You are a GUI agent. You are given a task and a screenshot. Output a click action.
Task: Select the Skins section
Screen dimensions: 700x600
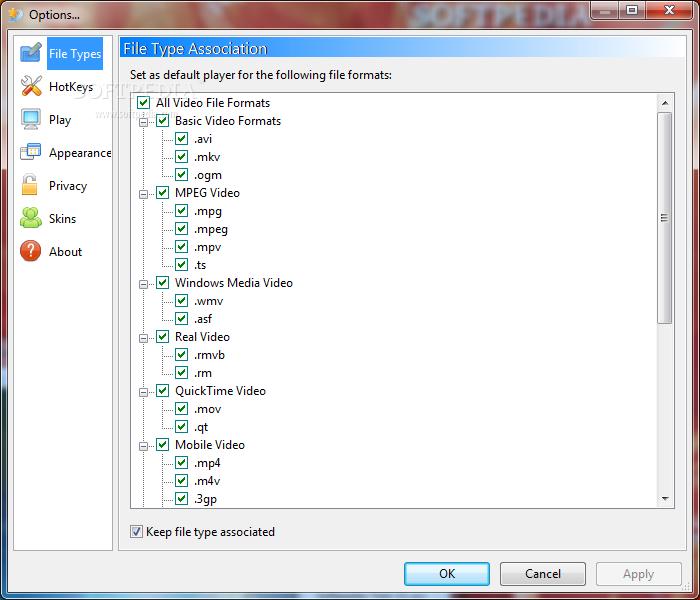click(62, 219)
